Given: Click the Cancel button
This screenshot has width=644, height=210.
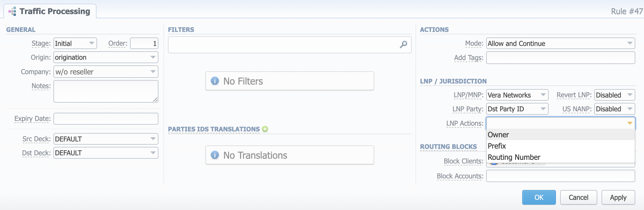Looking at the screenshot, I should point(578,197).
